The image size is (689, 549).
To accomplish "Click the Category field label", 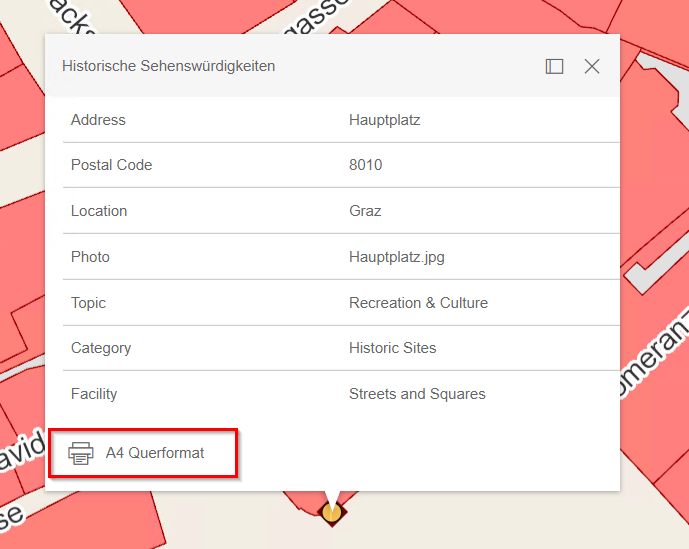I will point(101,348).
